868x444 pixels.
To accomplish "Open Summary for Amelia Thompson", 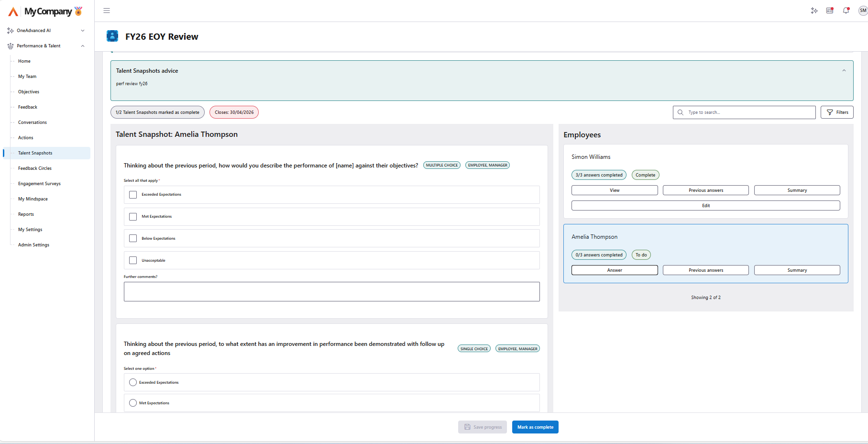I will (x=797, y=270).
